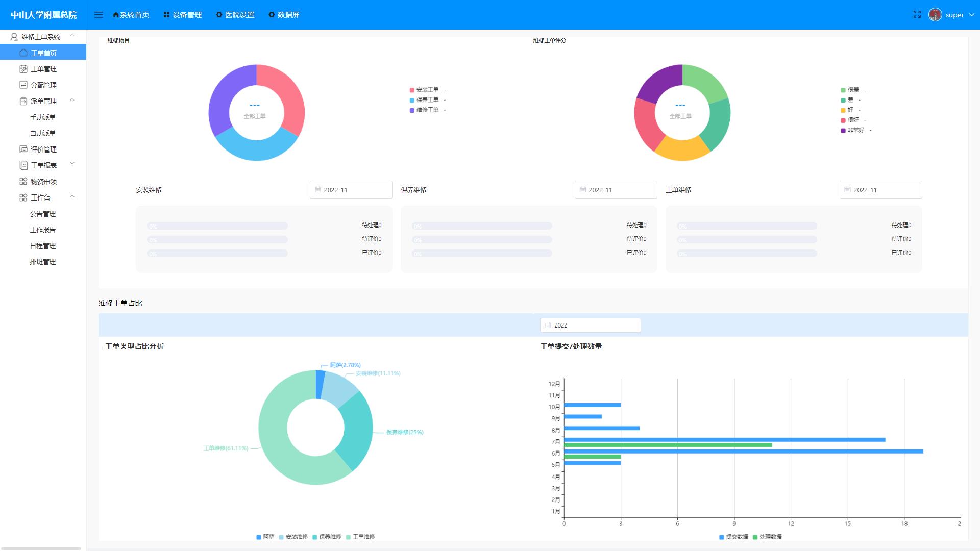Screen dimensions: 980x551
Task: Open the 2022 year picker
Action: tap(591, 325)
